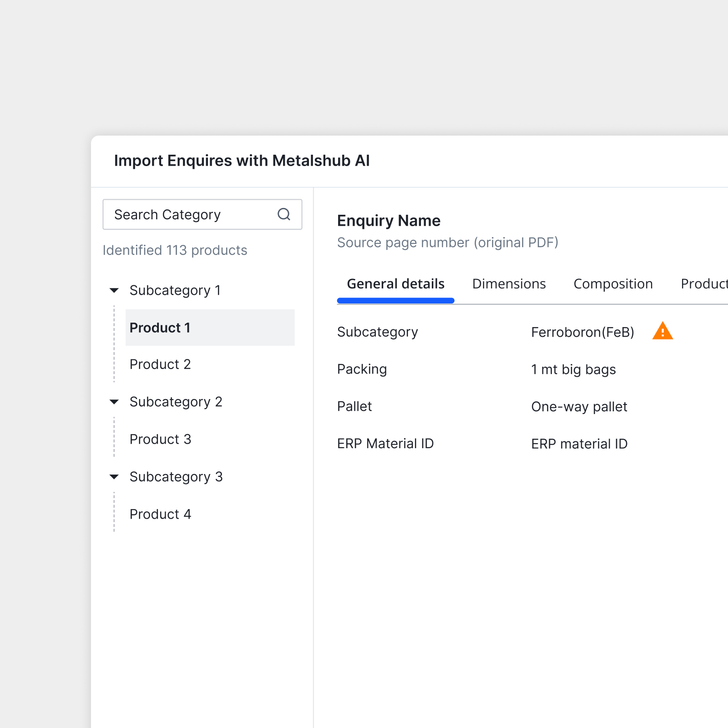
Task: Click the search magnifier icon
Action: click(x=284, y=214)
